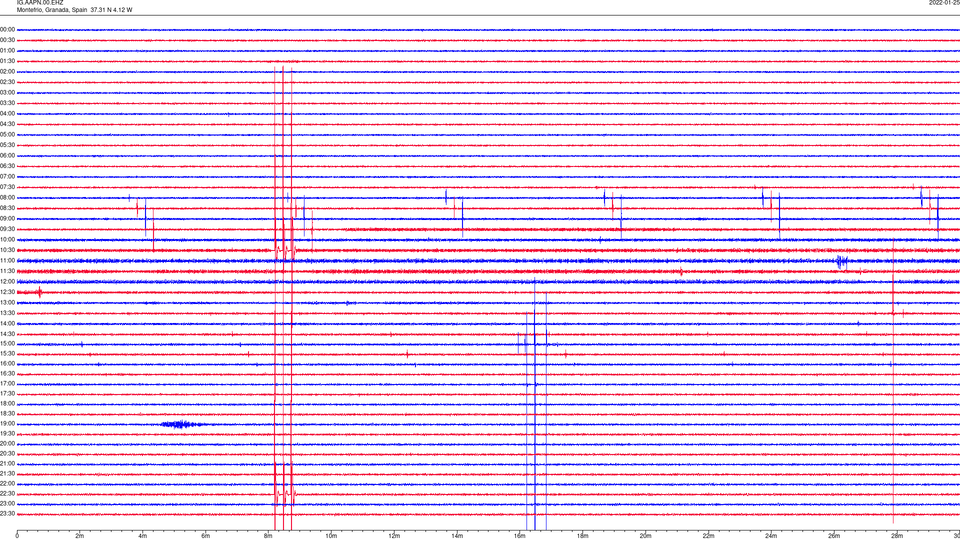Click the 06:30 time label
The width and height of the screenshot is (960, 540).
tap(7, 166)
